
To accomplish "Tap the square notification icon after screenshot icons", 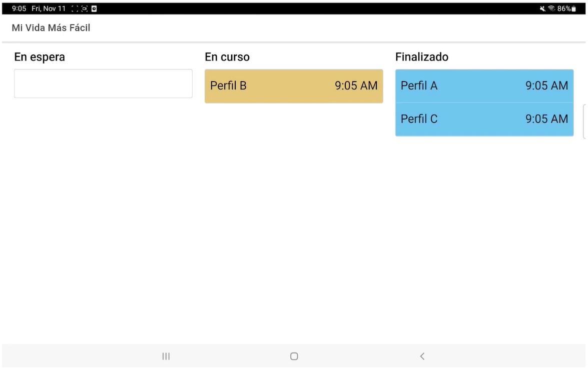I will pos(94,8).
